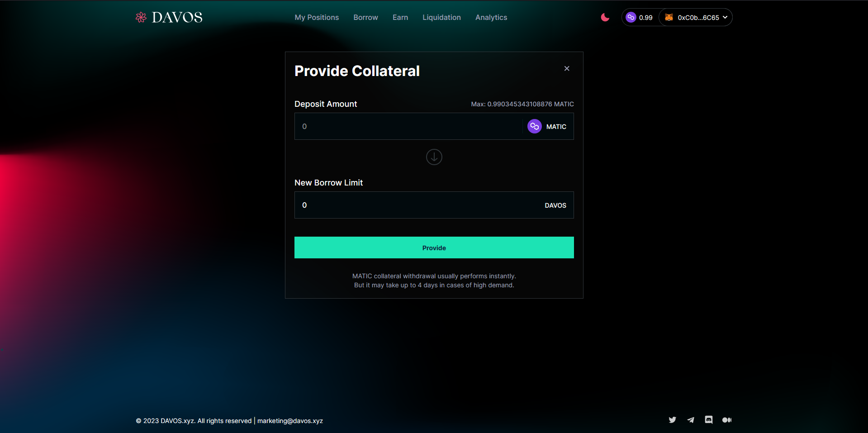
Task: Click the MetaMask fox wallet icon
Action: 669,17
